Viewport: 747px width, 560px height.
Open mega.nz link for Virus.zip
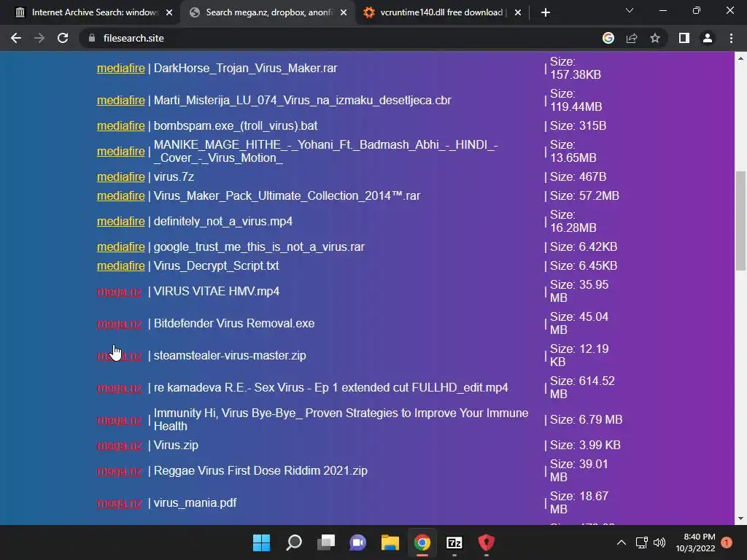coord(119,446)
